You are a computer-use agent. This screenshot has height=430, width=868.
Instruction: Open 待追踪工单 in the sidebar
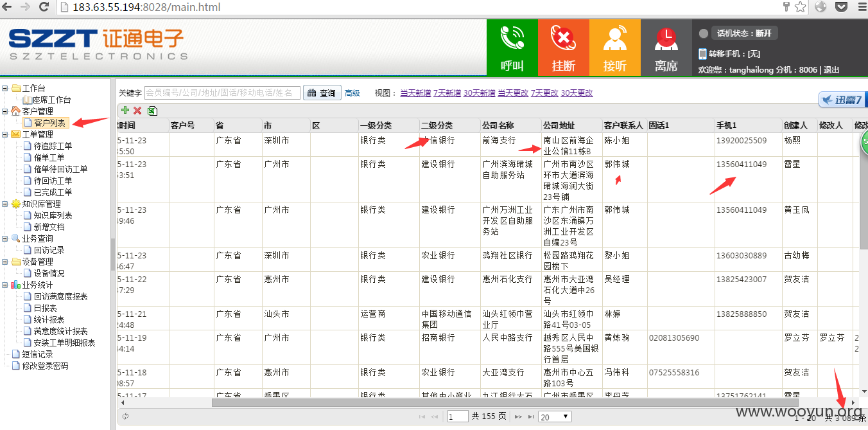[53, 146]
